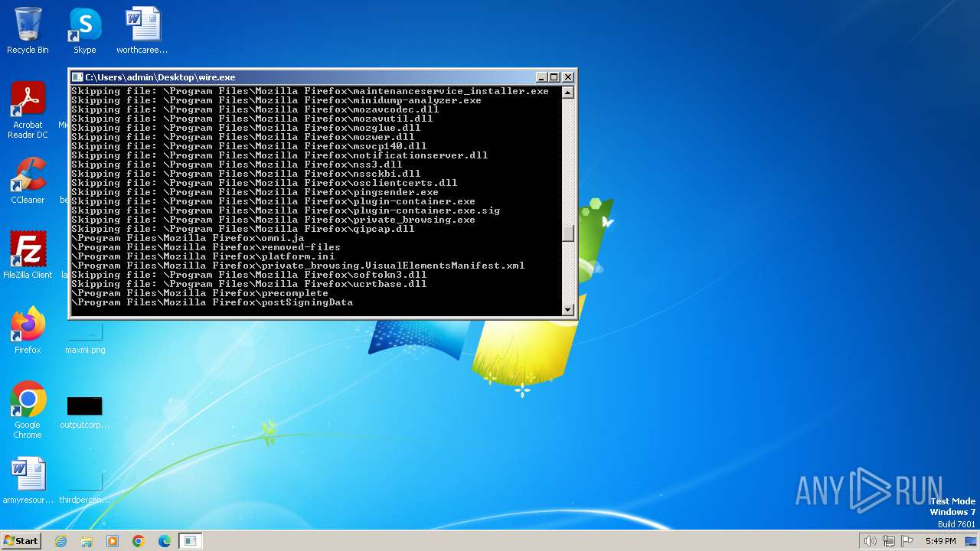This screenshot has width=980, height=551.
Task: Click the line ending minidump-analyzer.exe
Action: [x=276, y=100]
